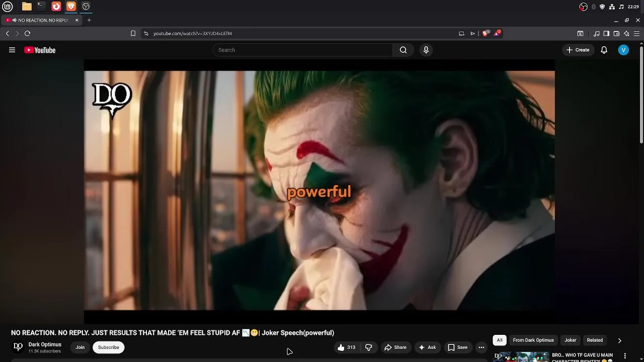
Task: Open the clock showing 22:29
Action: (x=633, y=7)
